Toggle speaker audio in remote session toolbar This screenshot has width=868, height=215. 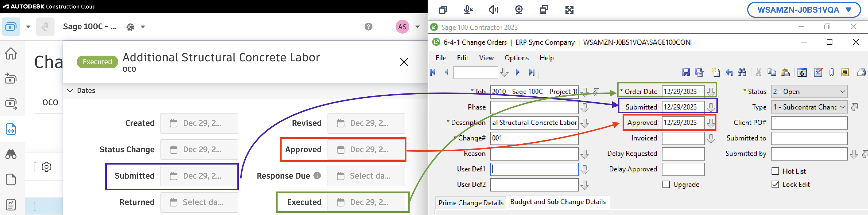[x=494, y=10]
